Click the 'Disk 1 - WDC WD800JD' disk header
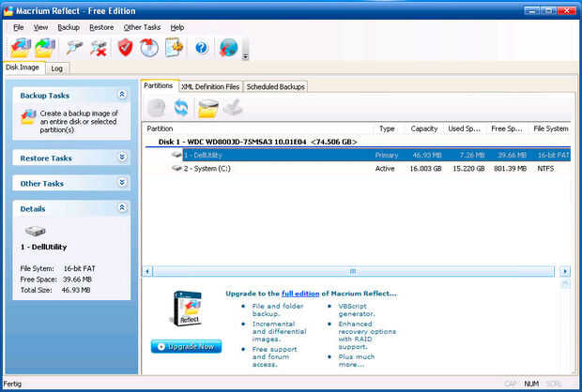 (257, 142)
